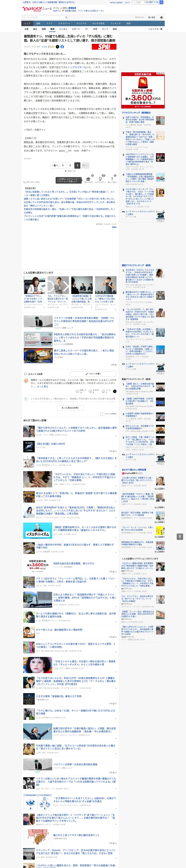The image size is (186, 868).
Task: Open the マイページ link
Action: tap(139, 18)
